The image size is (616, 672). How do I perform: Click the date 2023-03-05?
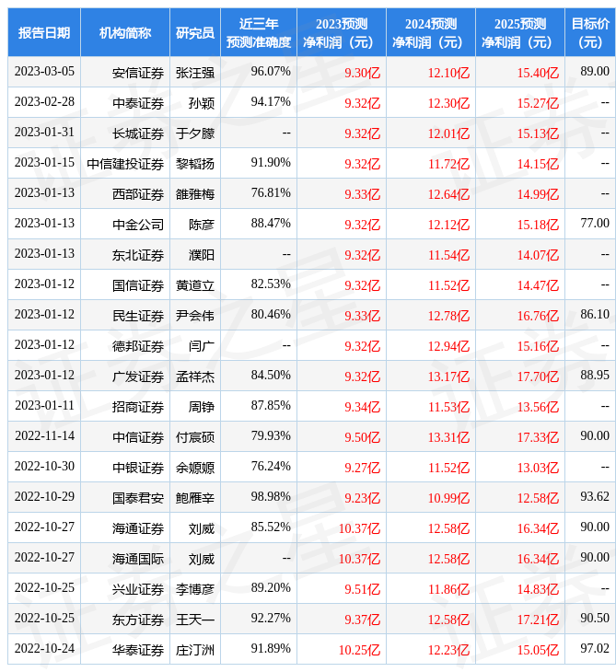[44, 71]
